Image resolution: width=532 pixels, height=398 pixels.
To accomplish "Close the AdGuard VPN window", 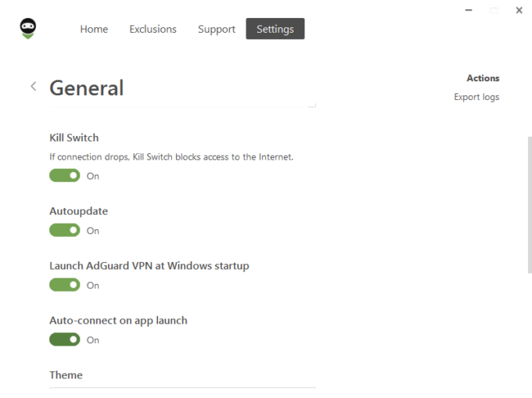I will coord(519,11).
